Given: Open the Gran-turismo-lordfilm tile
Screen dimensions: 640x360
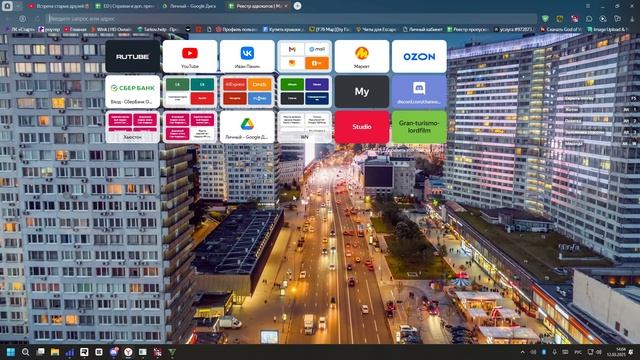Looking at the screenshot, I should click(419, 127).
